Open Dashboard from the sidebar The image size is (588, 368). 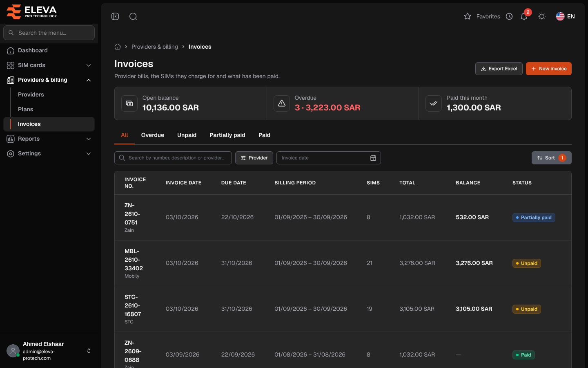pos(49,50)
